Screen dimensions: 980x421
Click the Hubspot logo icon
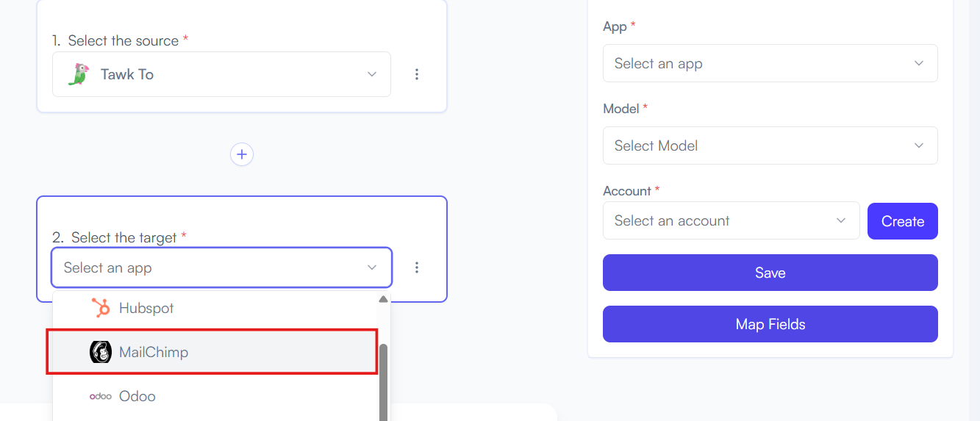tap(101, 308)
